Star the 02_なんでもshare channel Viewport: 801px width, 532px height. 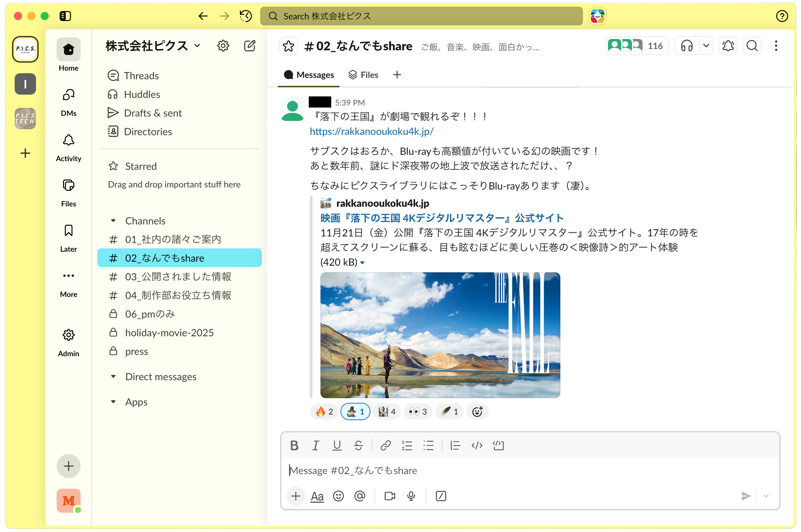click(289, 46)
